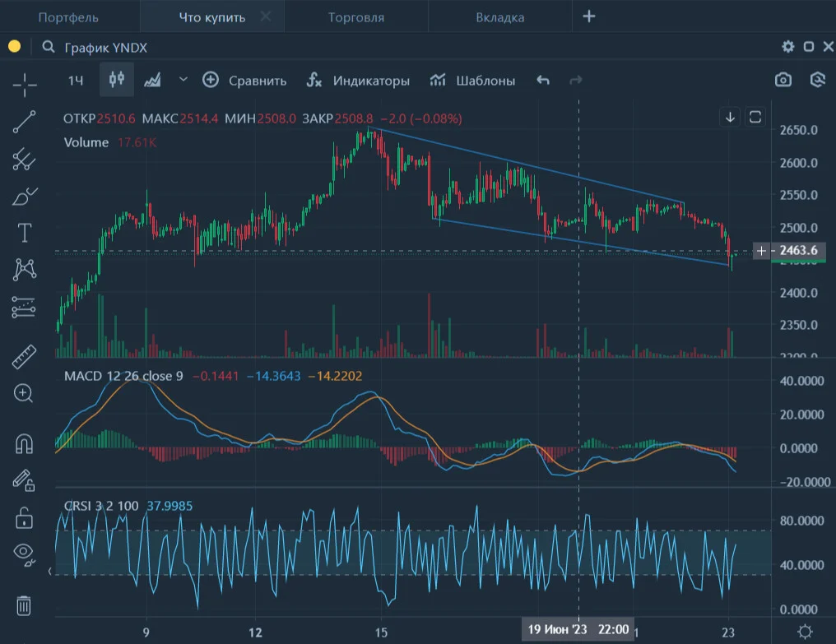Toggle visibility of all drawings
Screen dimensions: 836x644
(25, 554)
